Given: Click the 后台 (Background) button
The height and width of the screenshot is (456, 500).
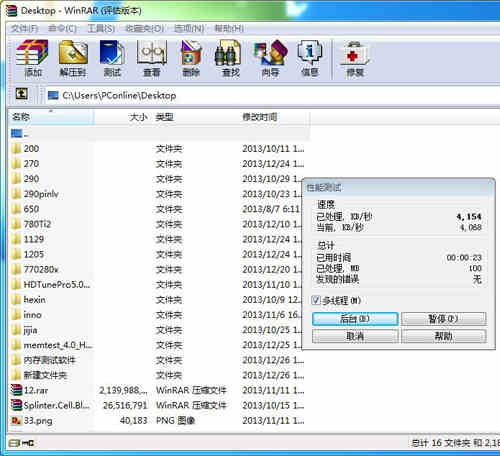Looking at the screenshot, I should click(355, 319).
